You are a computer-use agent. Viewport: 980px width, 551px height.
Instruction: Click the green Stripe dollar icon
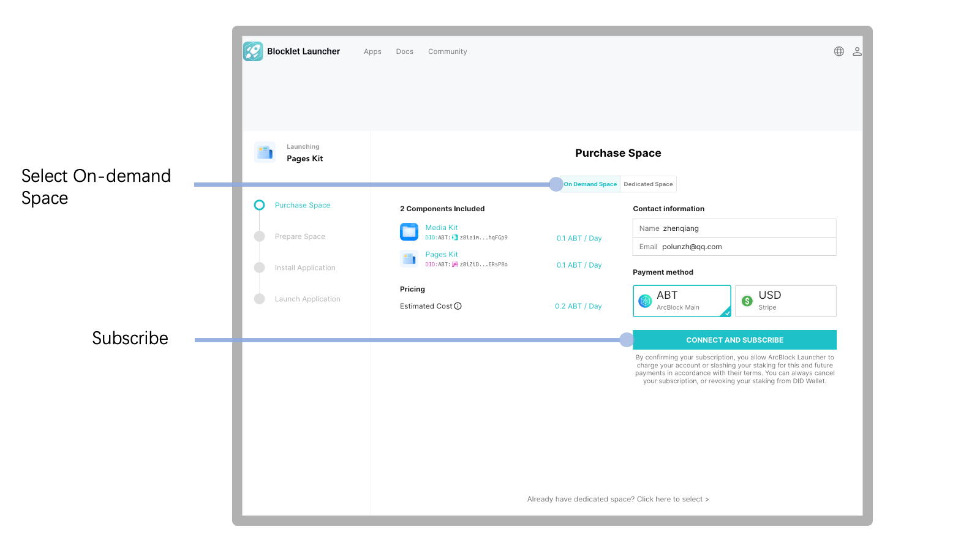[747, 301]
